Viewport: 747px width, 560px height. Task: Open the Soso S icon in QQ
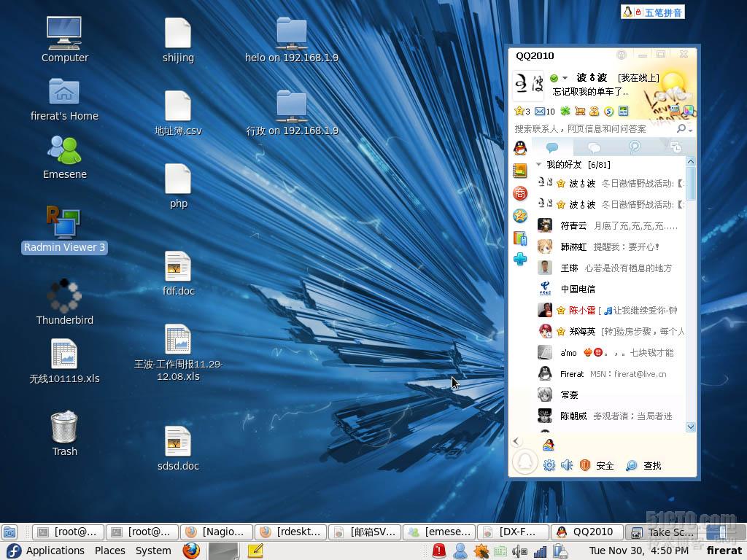click(609, 112)
